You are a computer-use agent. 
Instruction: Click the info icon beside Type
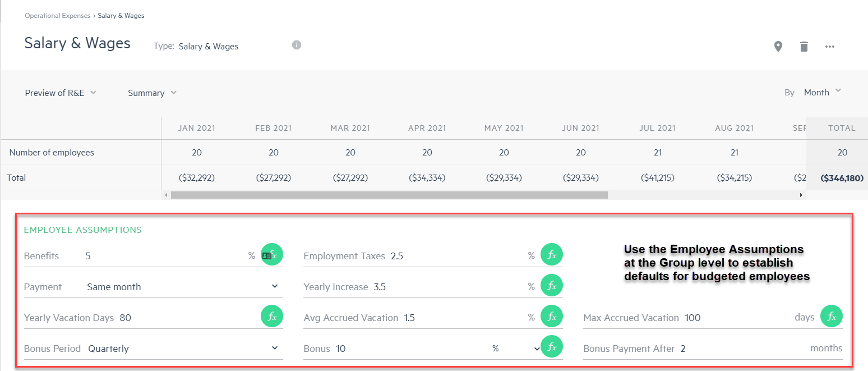(297, 45)
